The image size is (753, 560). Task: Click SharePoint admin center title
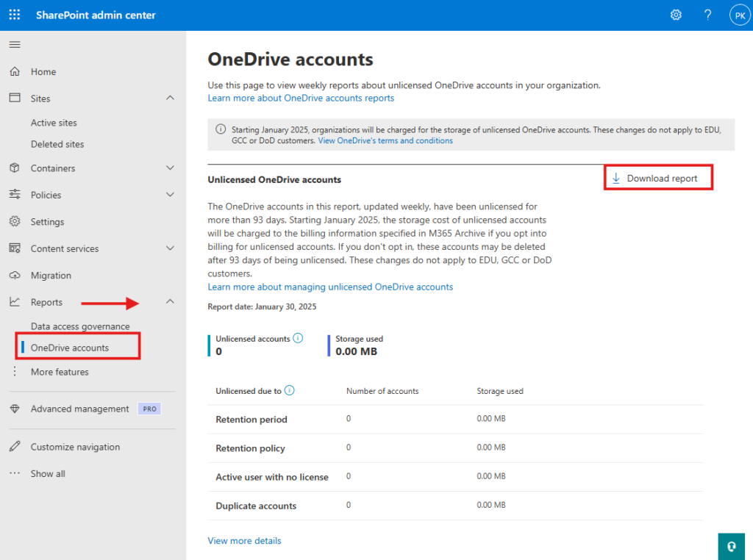pyautogui.click(x=96, y=15)
